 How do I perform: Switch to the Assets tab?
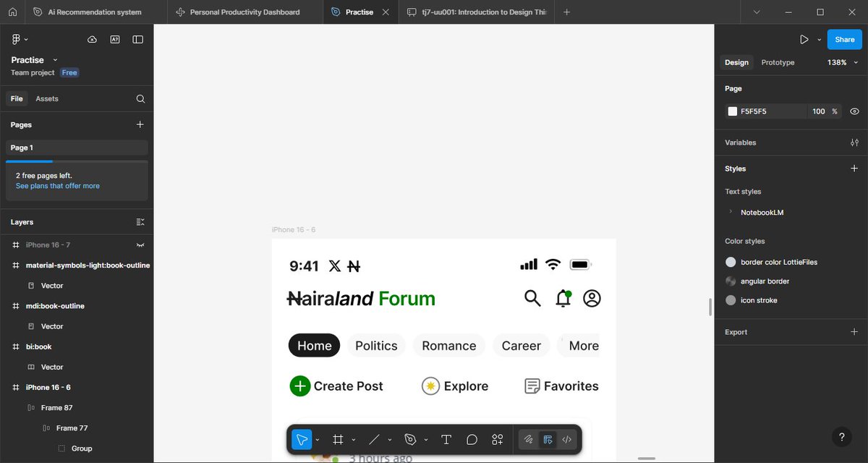(47, 99)
